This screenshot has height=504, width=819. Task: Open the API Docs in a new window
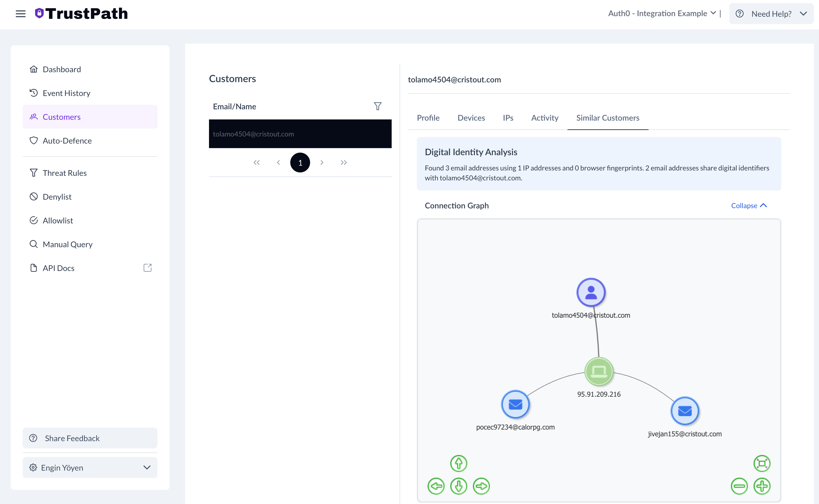coord(147,267)
